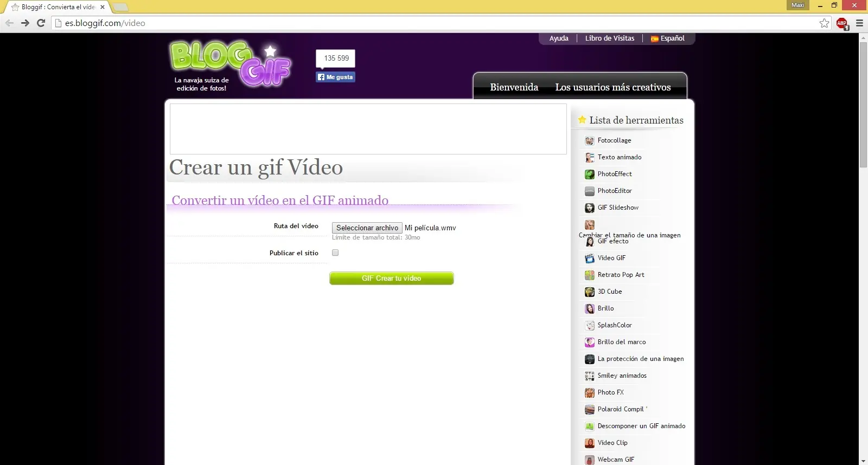Click the Fotocollage tool icon
Screen dimensions: 868x465
tap(589, 141)
